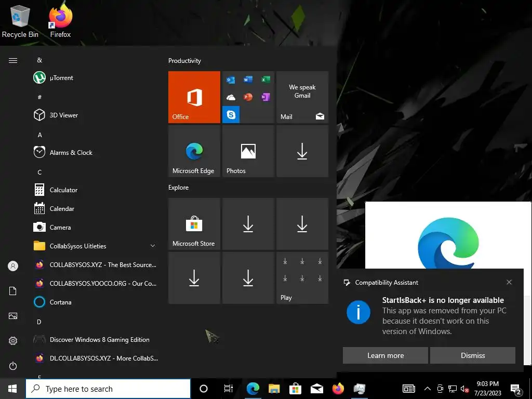Open the Skype tile in Productivity
Screen dimensions: 532x399
coord(231,115)
